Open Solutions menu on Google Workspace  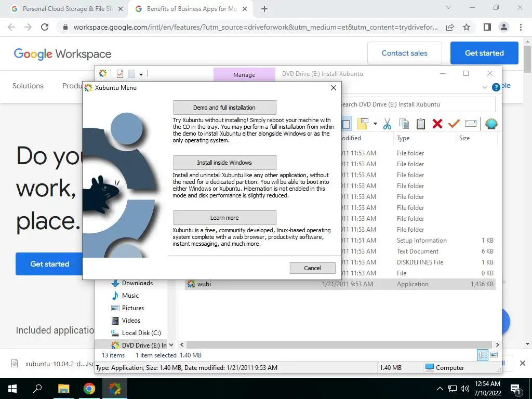28,86
